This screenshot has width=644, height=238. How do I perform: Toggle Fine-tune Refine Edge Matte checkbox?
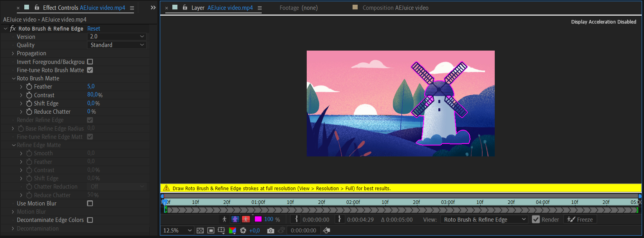90,136
